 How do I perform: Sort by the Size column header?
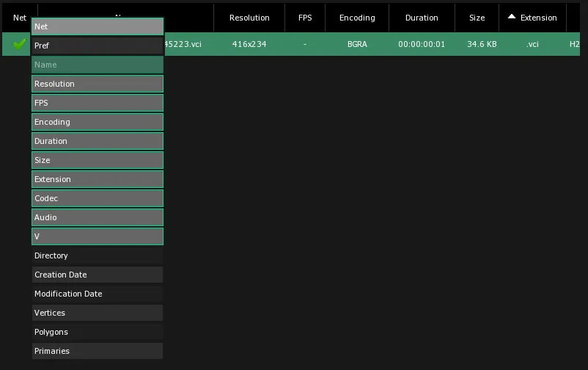pos(477,18)
